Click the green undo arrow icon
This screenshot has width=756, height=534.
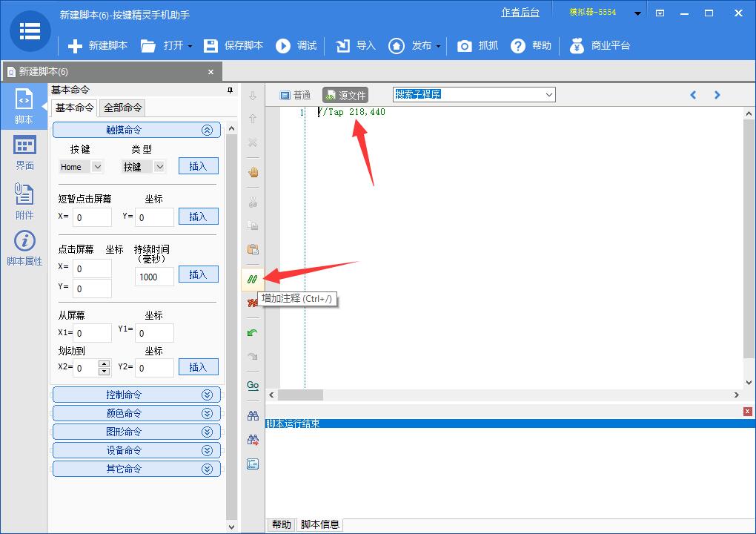[253, 333]
